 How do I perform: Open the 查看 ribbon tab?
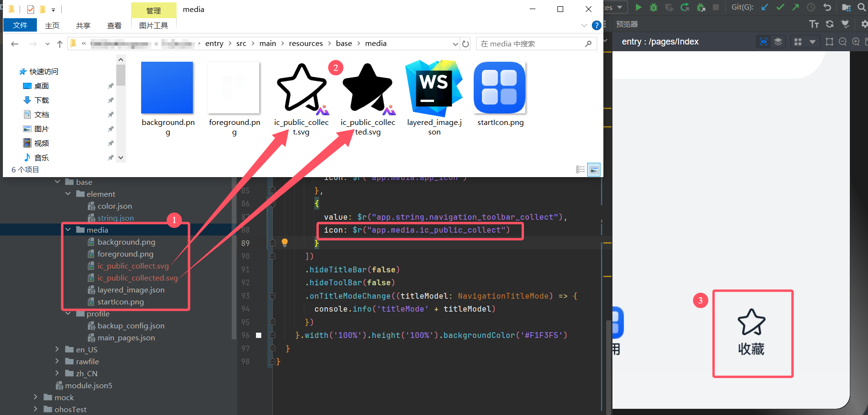pyautogui.click(x=114, y=25)
